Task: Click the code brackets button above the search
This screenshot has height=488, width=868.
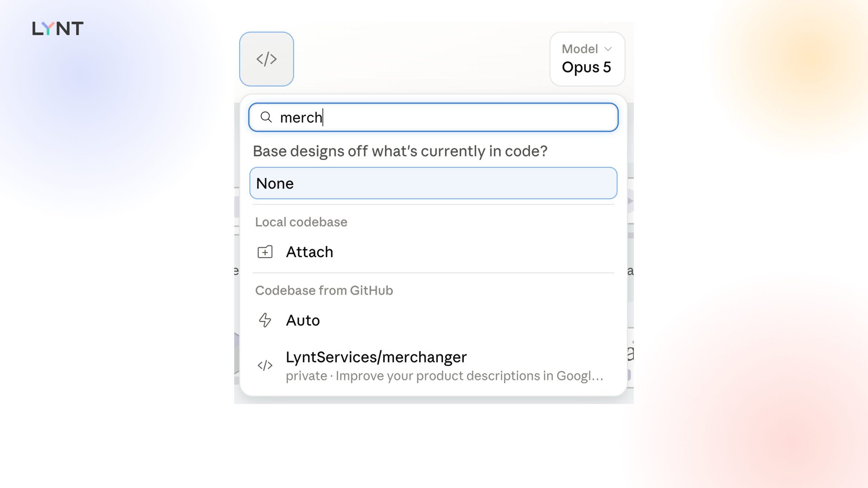Action: (266, 59)
